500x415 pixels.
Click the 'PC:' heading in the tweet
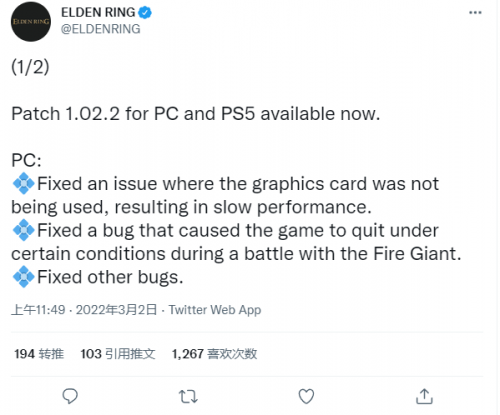click(x=26, y=160)
